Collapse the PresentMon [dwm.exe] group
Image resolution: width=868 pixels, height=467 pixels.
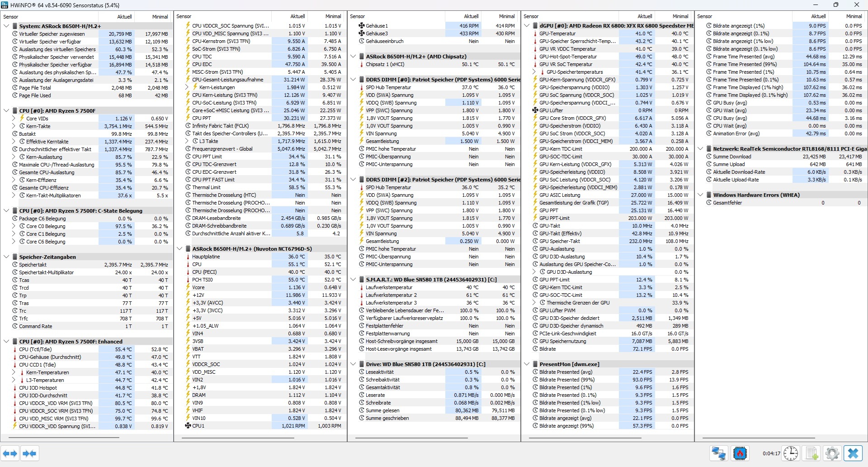point(527,364)
